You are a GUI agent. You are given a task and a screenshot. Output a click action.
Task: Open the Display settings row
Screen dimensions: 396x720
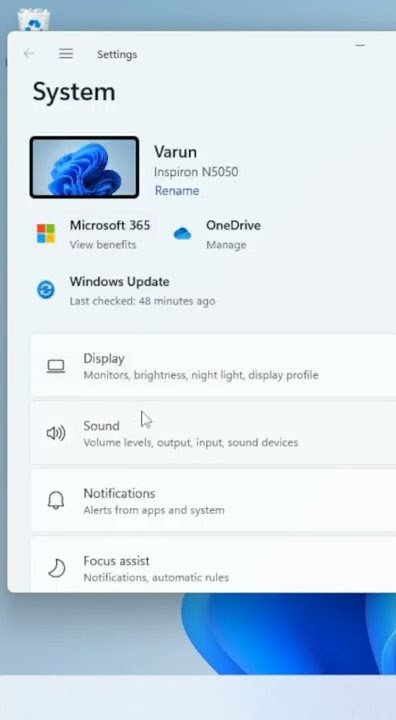click(x=213, y=366)
